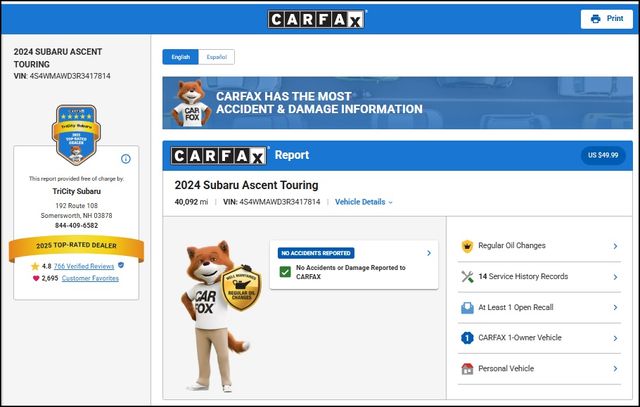Click the VIN text in the sidebar

pyautogui.click(x=62, y=76)
